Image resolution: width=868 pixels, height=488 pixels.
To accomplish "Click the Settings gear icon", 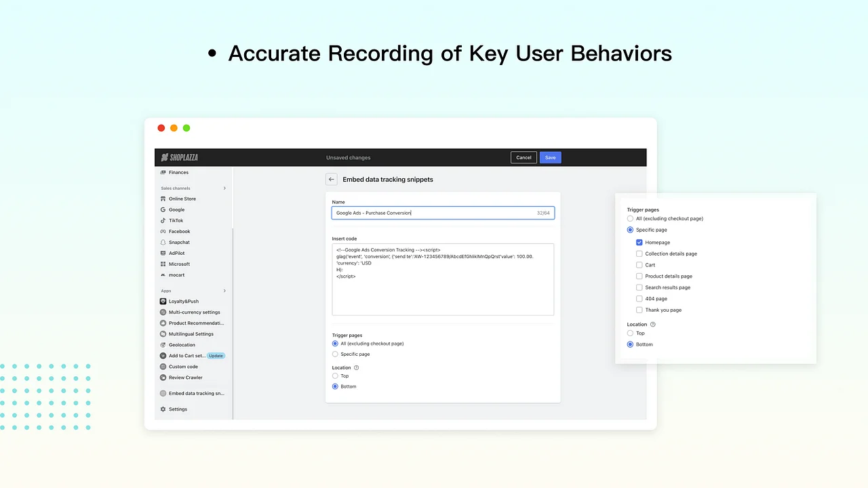I will click(163, 409).
